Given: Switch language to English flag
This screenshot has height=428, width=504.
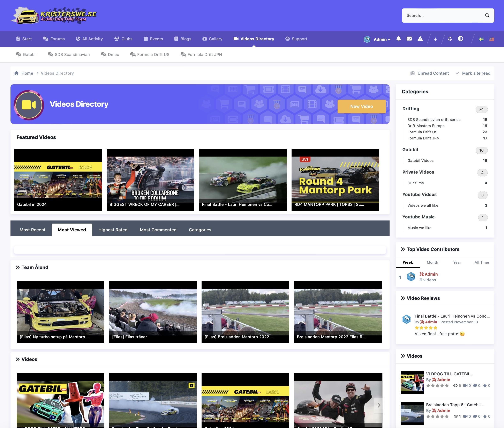Looking at the screenshot, I should tap(492, 39).
